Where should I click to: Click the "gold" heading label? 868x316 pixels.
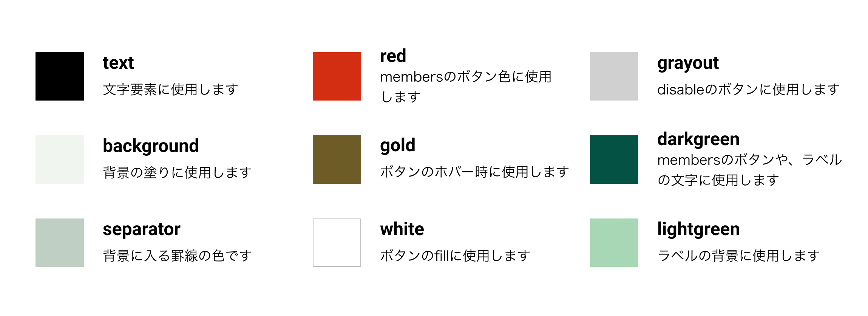point(397,146)
